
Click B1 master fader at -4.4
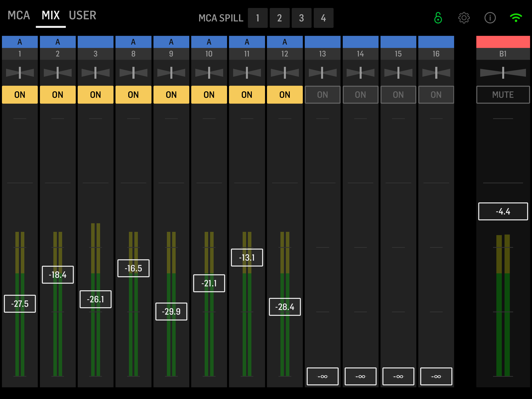coord(503,211)
